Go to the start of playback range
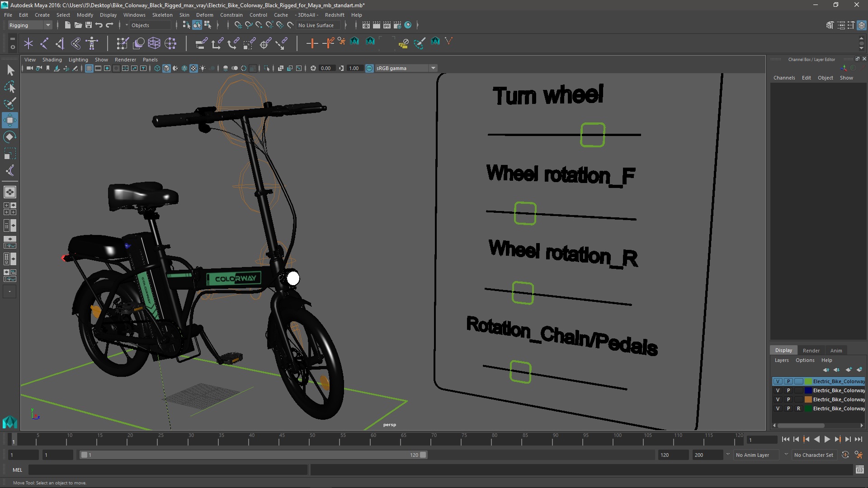The width and height of the screenshot is (868, 488). 785,439
